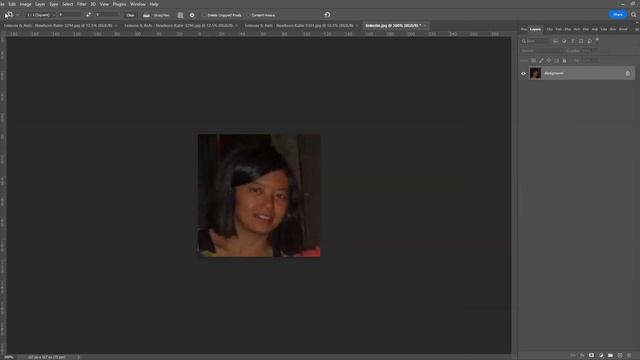640x360 pixels.
Task: Hide the Background layer with eye icon
Action: click(x=523, y=73)
